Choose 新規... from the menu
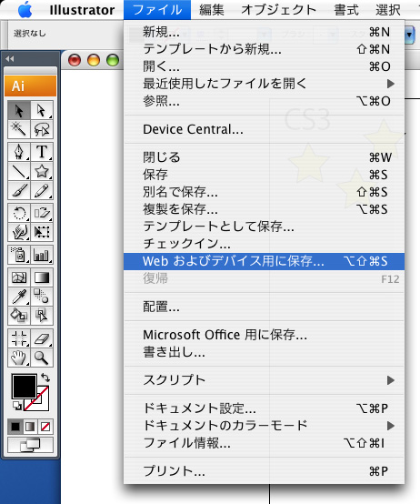This screenshot has width=420, height=504. [x=264, y=32]
